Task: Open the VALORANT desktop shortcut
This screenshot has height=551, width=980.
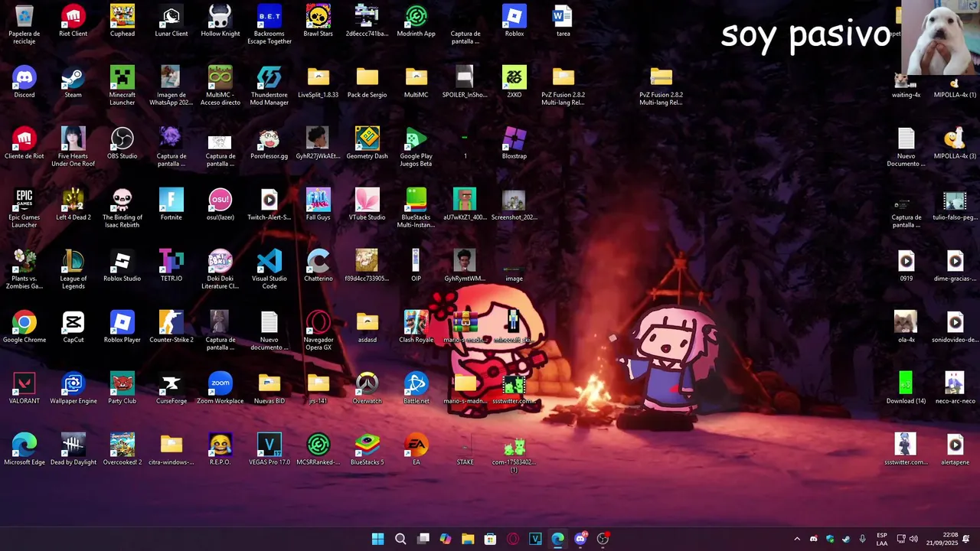Action: pos(24,388)
